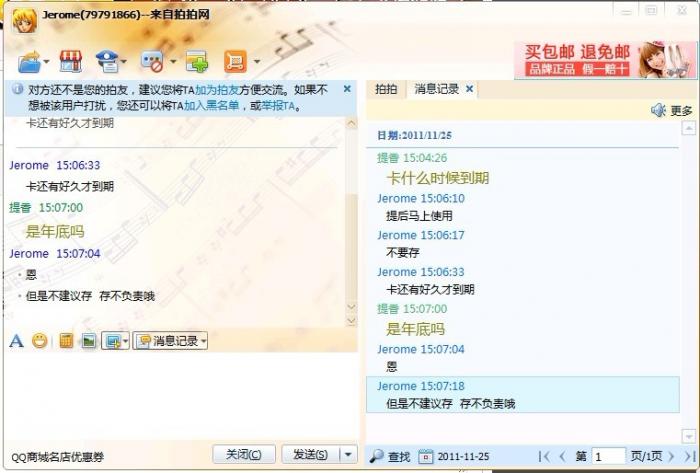
Task: Click the 日期:2011/11/25 header
Action: pyautogui.click(x=414, y=135)
